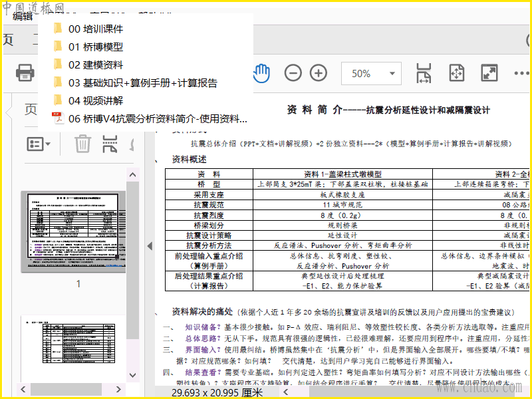Viewport: 532px width, 399px height.
Task: Click the print pages icon in thumbnails panel
Action: click(x=110, y=144)
